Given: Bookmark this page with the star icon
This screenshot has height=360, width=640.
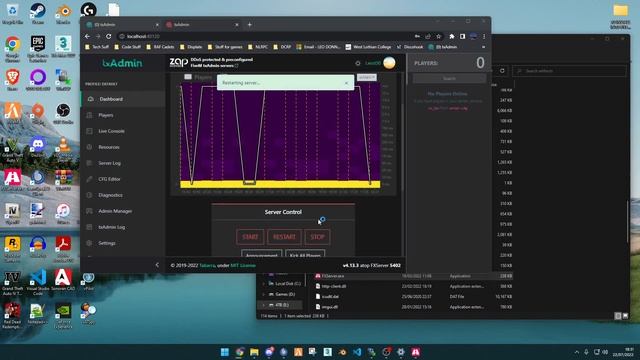Looking at the screenshot, I should tap(438, 36).
